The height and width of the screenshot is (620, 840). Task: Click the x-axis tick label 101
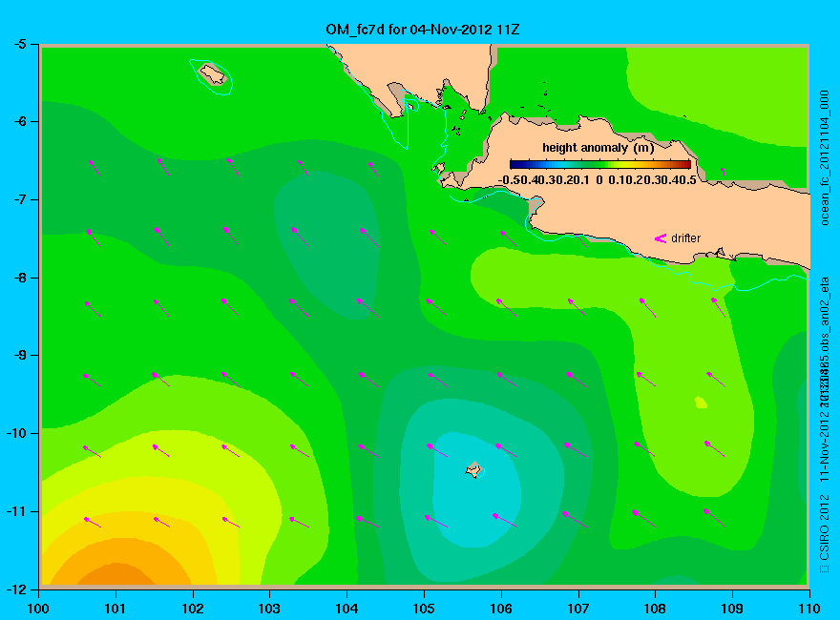(x=115, y=609)
